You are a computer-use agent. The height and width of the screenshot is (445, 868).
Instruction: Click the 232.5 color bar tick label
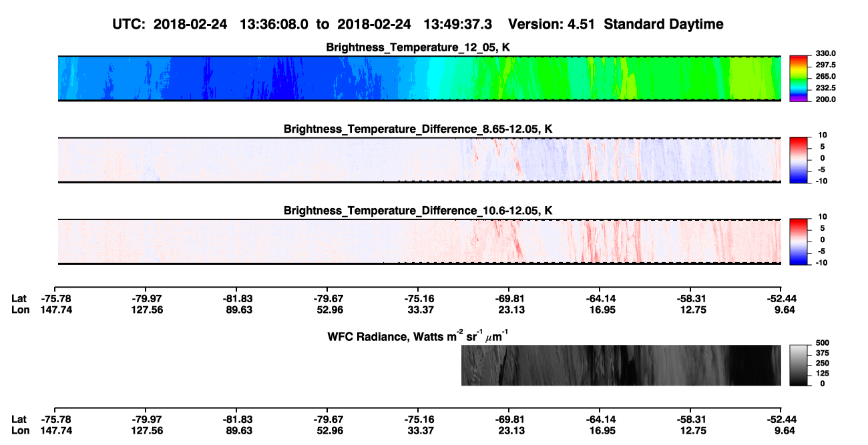pos(826,87)
